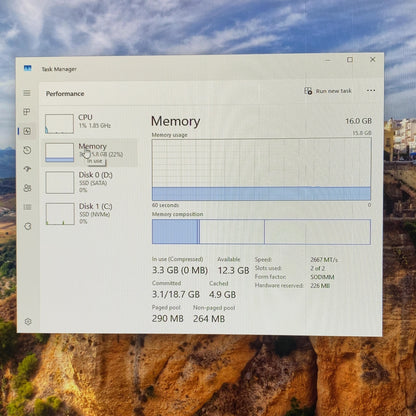Screen dimensions: 416x416
Task: Select Disk 0 (D:) item
Action: click(x=91, y=182)
